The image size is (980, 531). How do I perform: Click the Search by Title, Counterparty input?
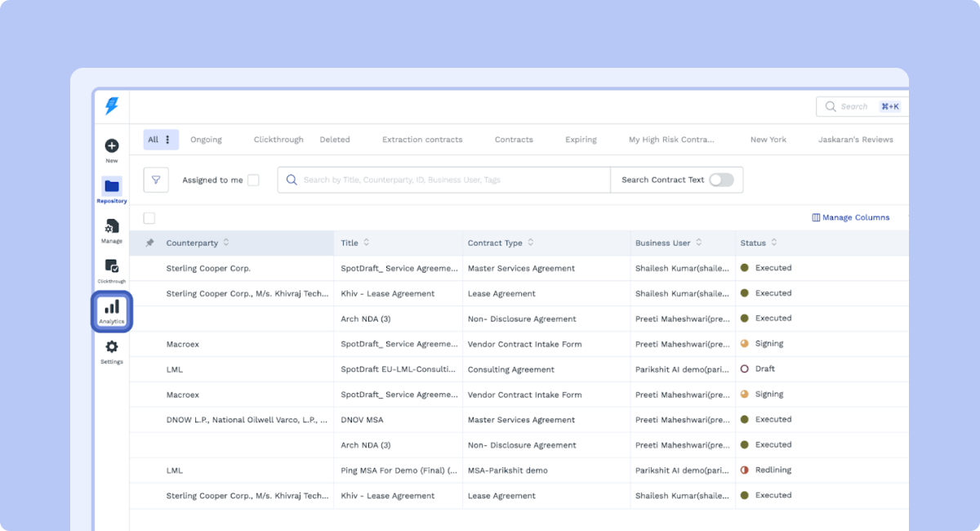tap(443, 180)
